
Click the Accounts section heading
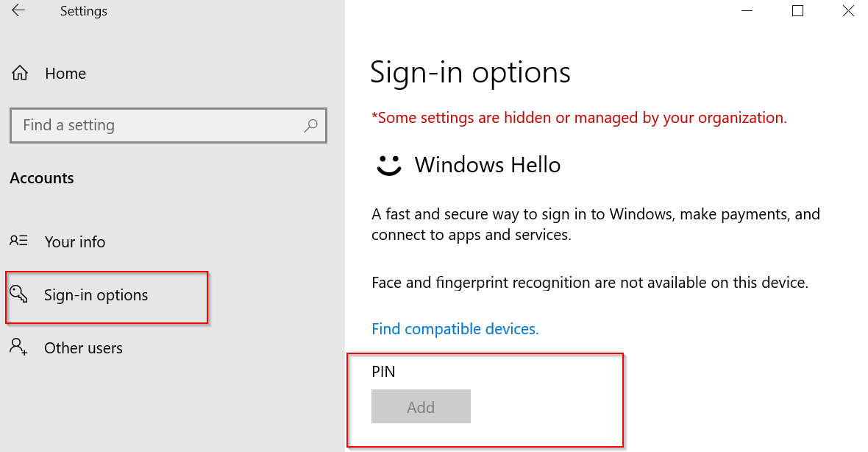[x=41, y=178]
